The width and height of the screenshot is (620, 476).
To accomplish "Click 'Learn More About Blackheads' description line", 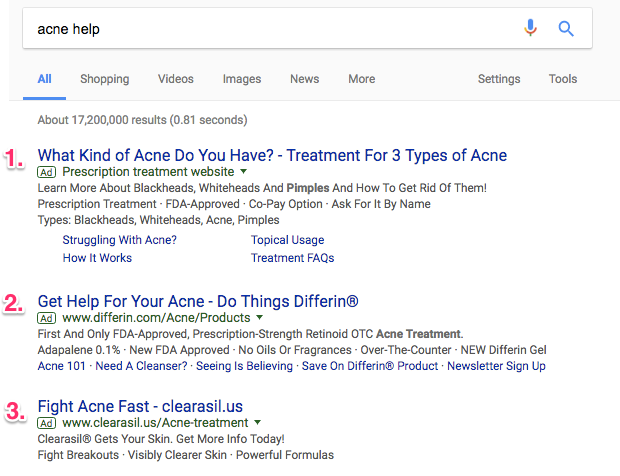I will pos(262,188).
